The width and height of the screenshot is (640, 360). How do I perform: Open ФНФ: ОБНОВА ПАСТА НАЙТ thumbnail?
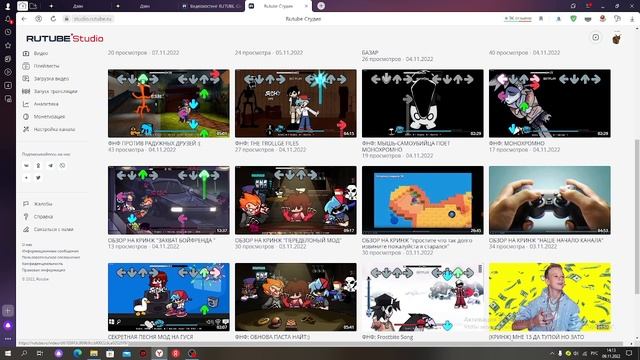[296, 297]
